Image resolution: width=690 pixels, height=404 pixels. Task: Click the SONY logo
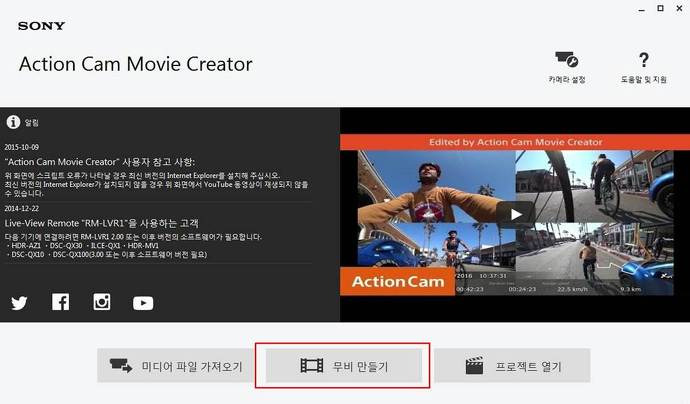tap(41, 26)
